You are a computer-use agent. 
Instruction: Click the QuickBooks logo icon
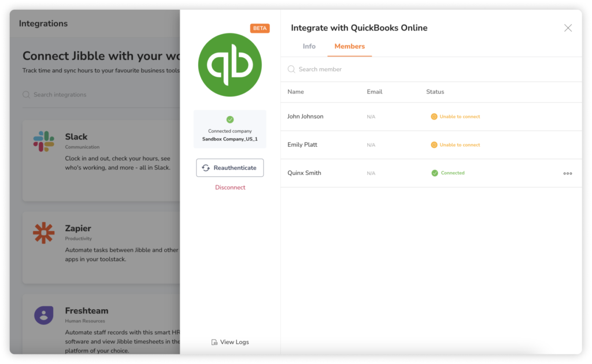pyautogui.click(x=230, y=65)
